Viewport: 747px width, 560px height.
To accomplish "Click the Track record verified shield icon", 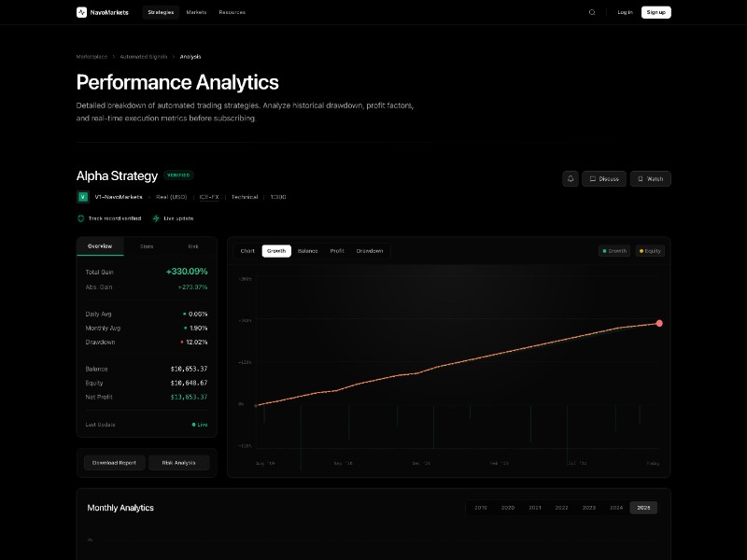I will point(80,217).
